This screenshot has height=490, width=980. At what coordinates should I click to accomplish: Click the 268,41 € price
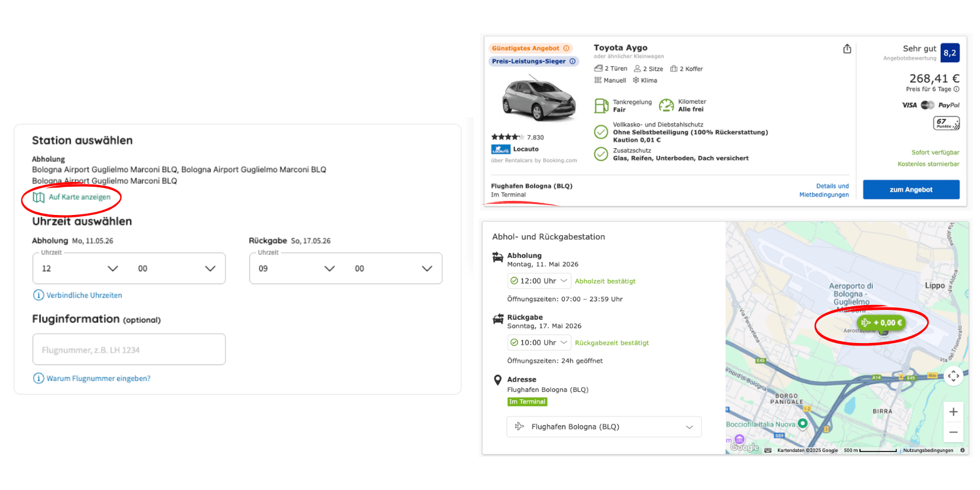[935, 78]
